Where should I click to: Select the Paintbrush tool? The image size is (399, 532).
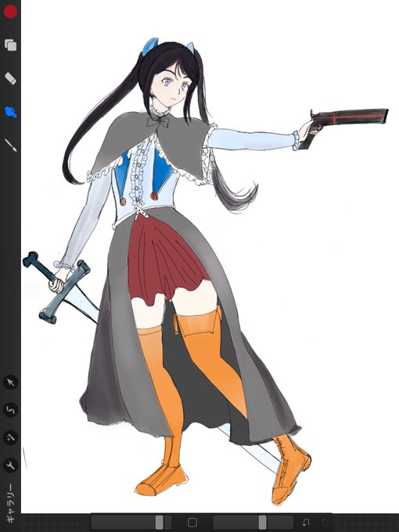tap(10, 146)
